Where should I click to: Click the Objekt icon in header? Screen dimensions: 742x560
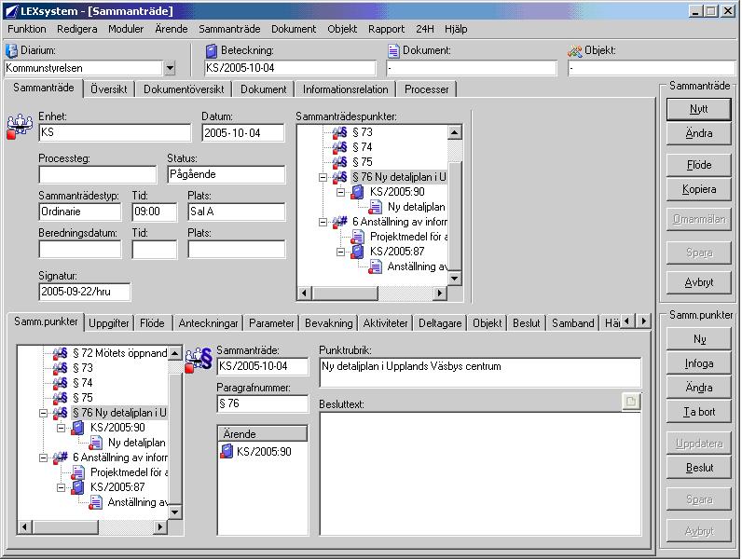tap(574, 50)
